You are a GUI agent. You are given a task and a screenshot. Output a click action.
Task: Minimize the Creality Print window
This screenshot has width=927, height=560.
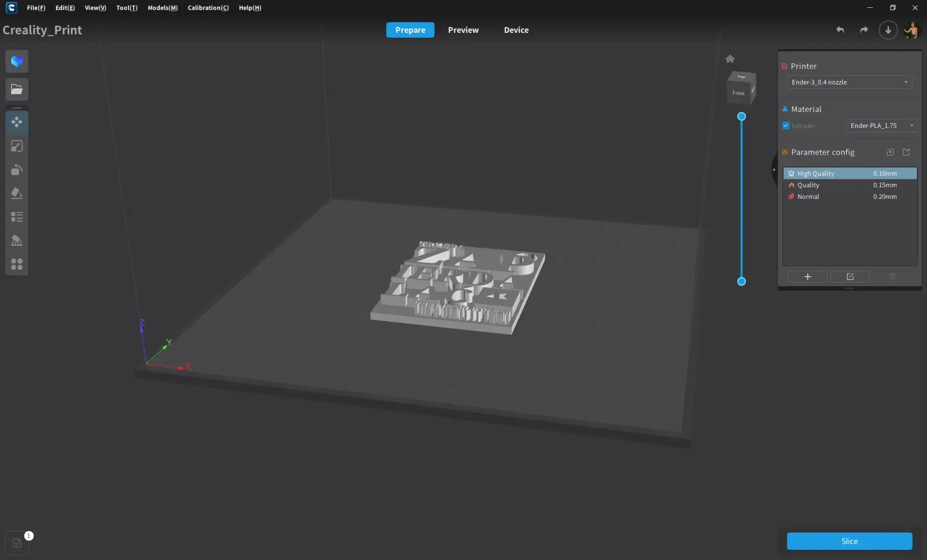(870, 8)
